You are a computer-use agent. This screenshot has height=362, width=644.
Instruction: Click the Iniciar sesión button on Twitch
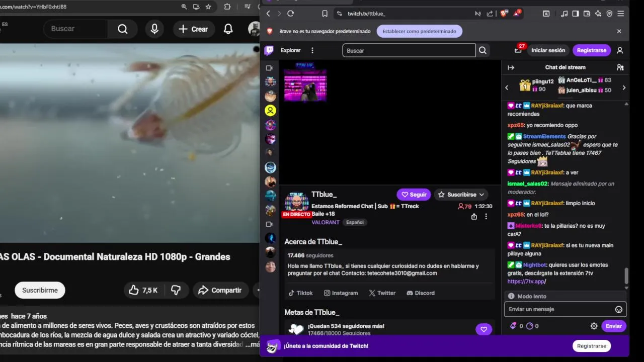548,50
